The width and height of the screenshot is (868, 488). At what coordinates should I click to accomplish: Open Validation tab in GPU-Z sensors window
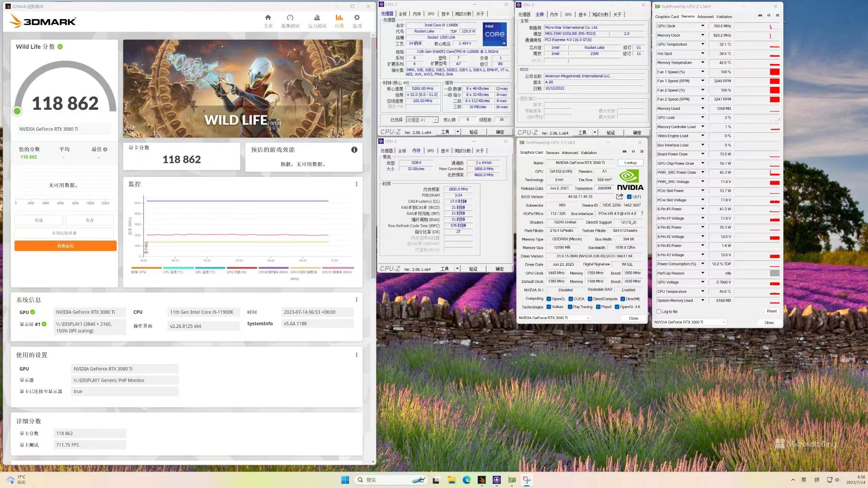tap(724, 16)
